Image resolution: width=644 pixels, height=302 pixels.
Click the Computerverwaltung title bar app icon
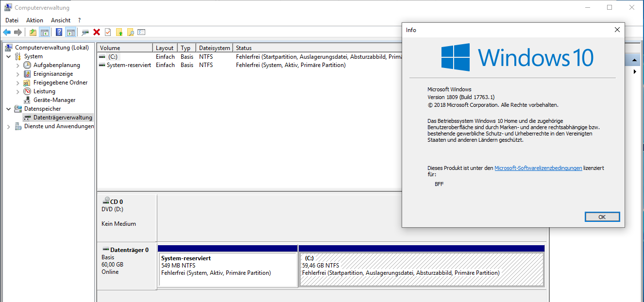(x=8, y=7)
